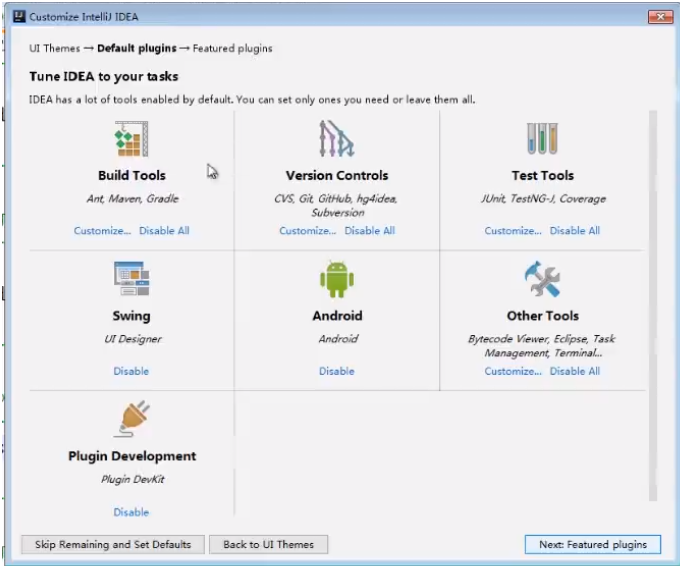The height and width of the screenshot is (568, 682).
Task: Open Customize for Version Controls
Action: 308,231
